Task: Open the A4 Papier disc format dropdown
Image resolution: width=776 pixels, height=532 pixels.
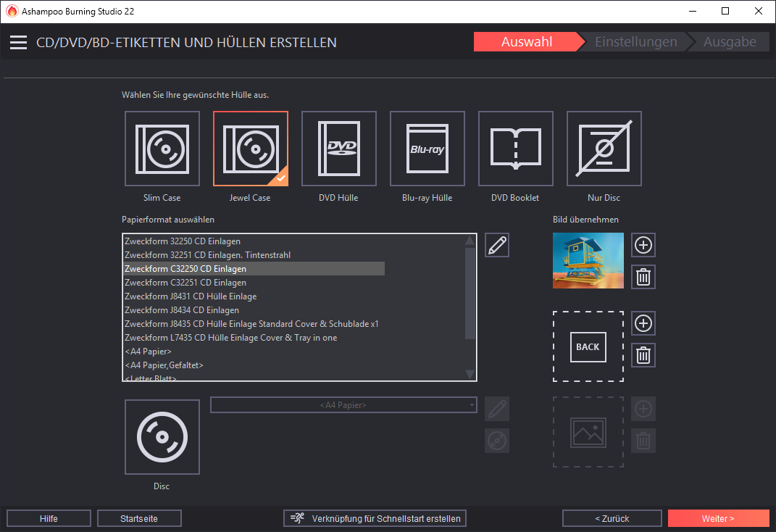Action: 343,405
